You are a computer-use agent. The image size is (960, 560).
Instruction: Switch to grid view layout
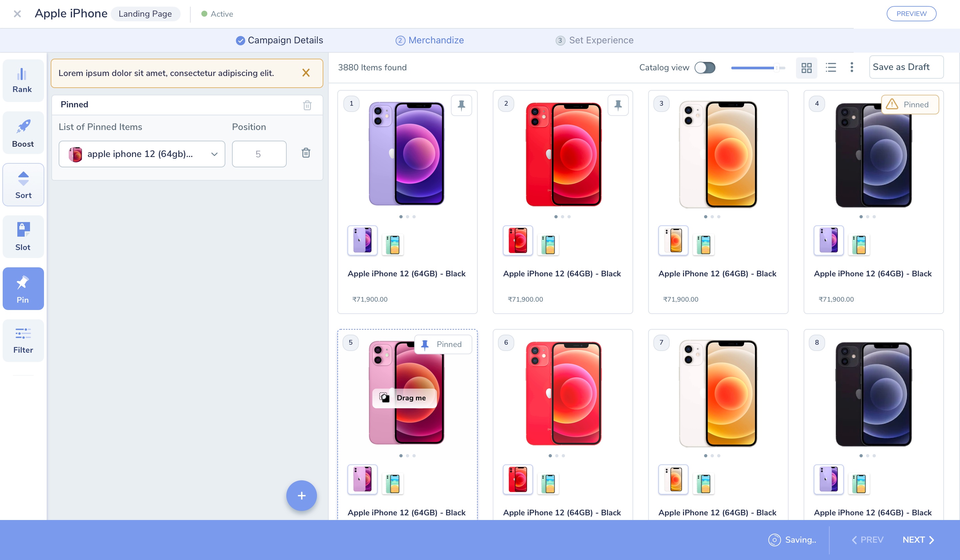[x=806, y=68]
